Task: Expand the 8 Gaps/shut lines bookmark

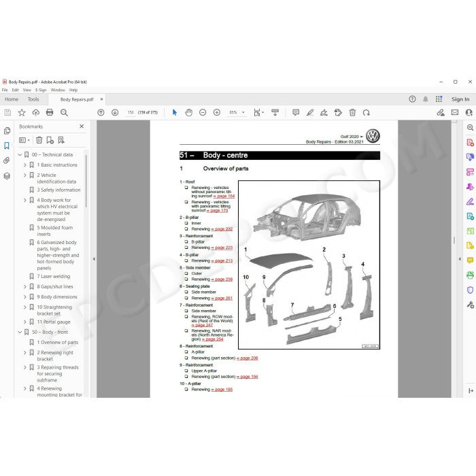Action: [x=25, y=286]
